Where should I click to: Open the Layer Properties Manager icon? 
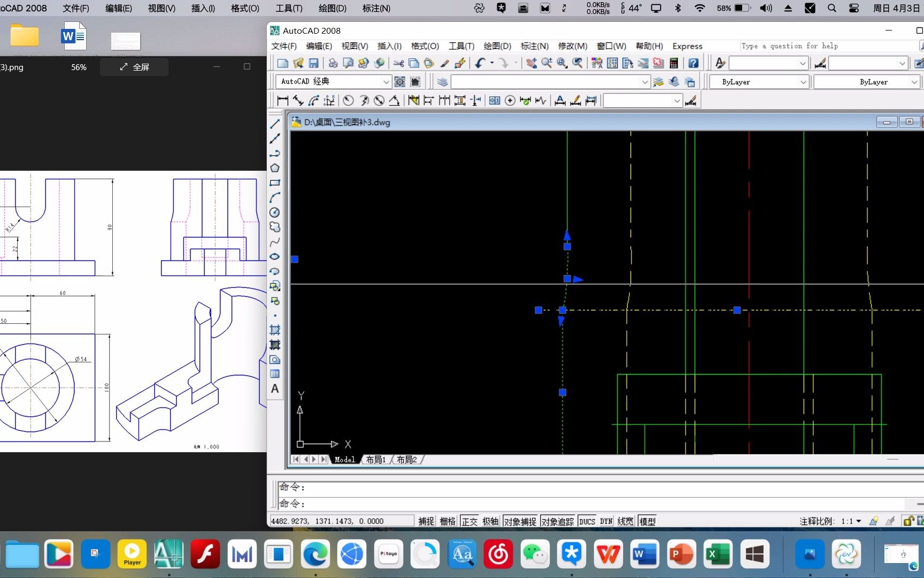click(x=442, y=81)
